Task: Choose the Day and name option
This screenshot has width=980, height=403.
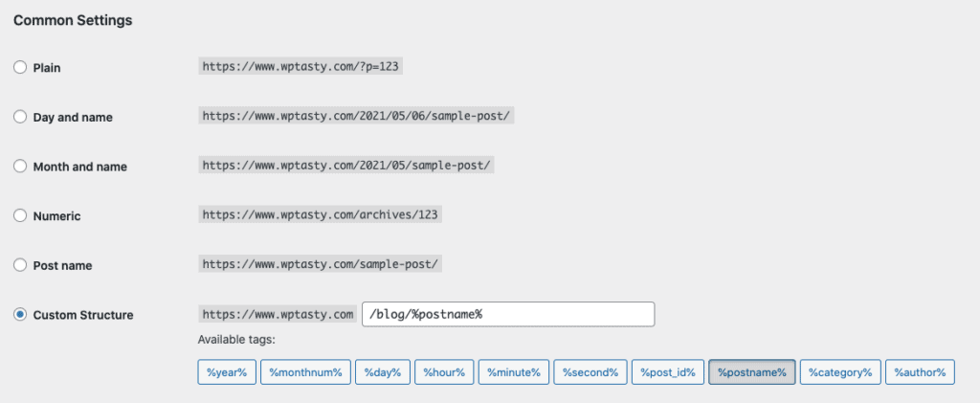Action: 20,117
